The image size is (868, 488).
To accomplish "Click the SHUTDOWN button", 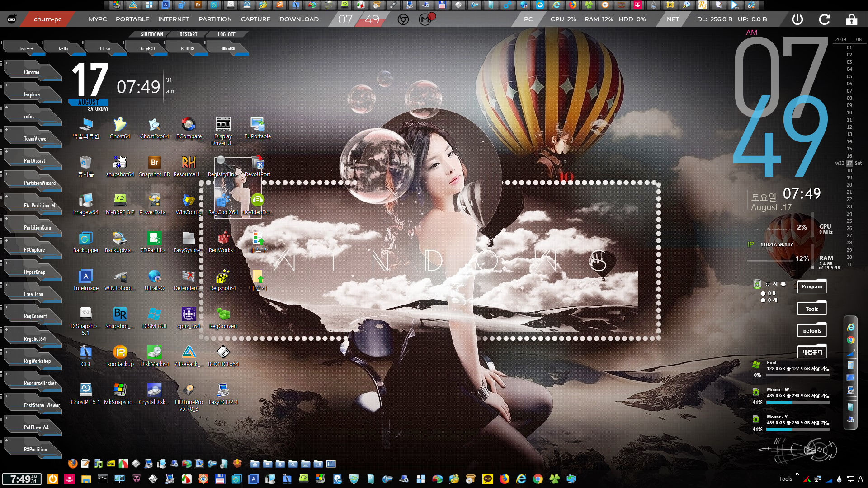I will (151, 34).
